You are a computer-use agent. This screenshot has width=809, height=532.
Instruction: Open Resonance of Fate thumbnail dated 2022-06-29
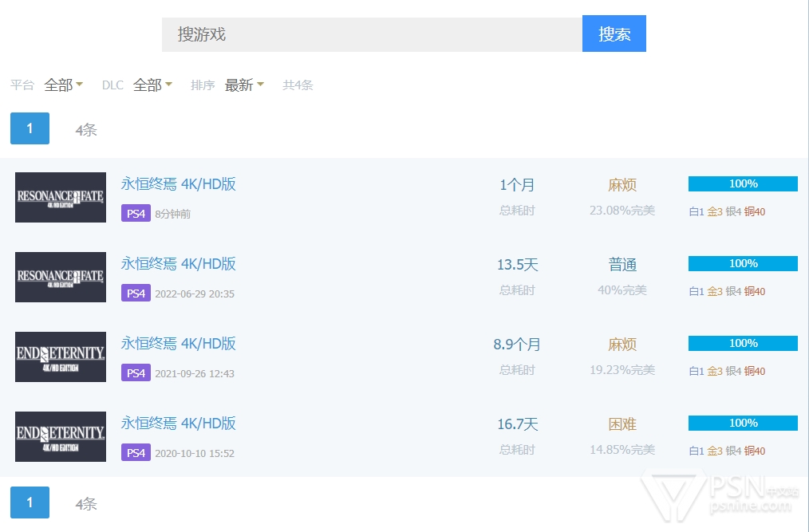(x=61, y=277)
